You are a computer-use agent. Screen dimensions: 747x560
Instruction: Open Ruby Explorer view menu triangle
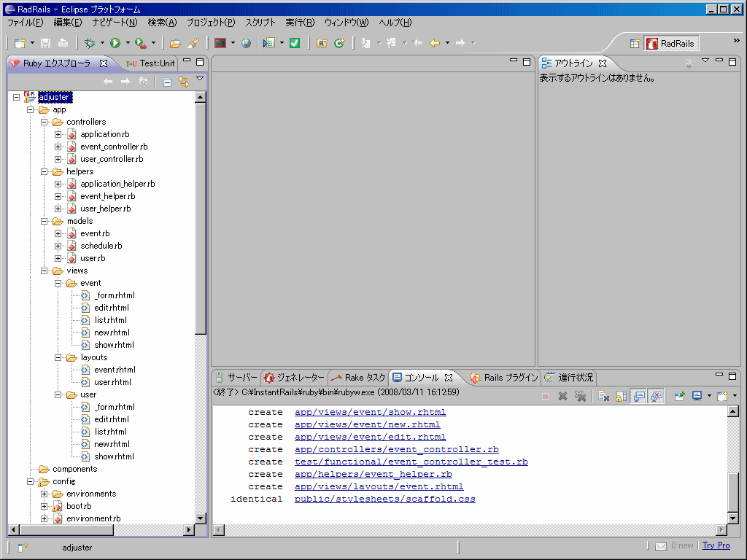point(200,79)
